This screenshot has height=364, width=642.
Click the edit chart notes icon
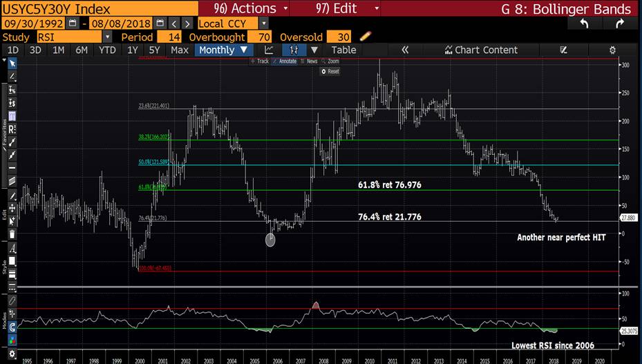[x=563, y=50]
